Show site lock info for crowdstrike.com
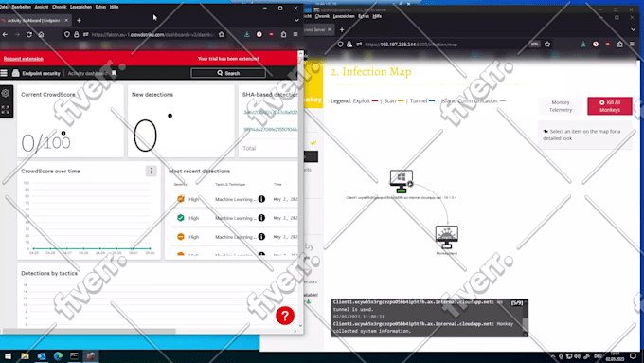This screenshot has height=363, width=644. [77, 34]
